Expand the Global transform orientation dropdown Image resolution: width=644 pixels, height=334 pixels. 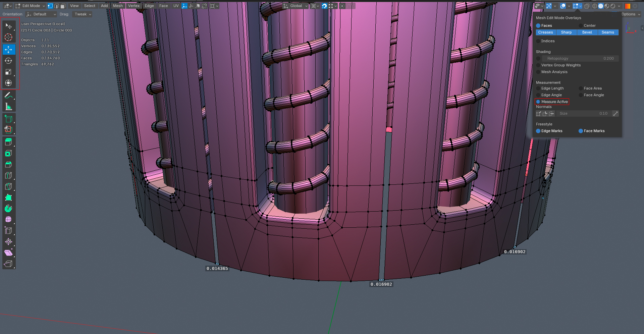pyautogui.click(x=295, y=6)
